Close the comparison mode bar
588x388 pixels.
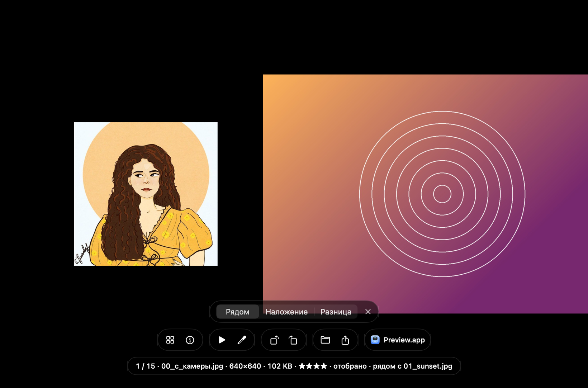368,312
